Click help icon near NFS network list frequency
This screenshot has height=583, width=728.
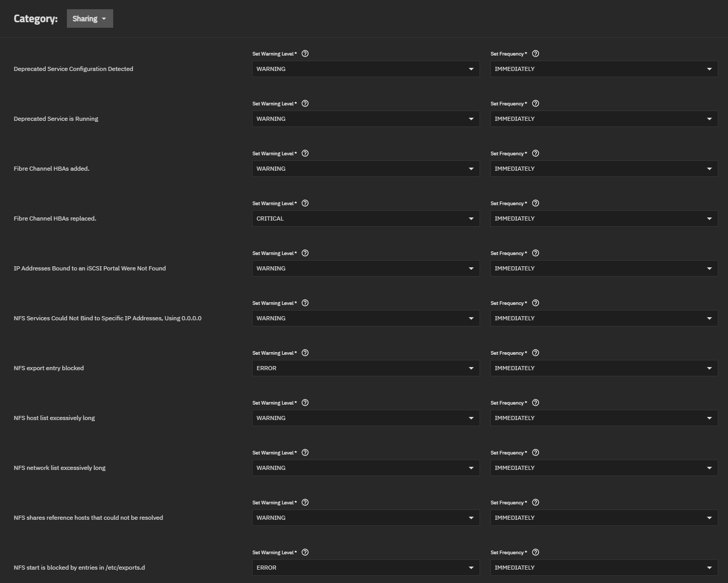coord(535,452)
